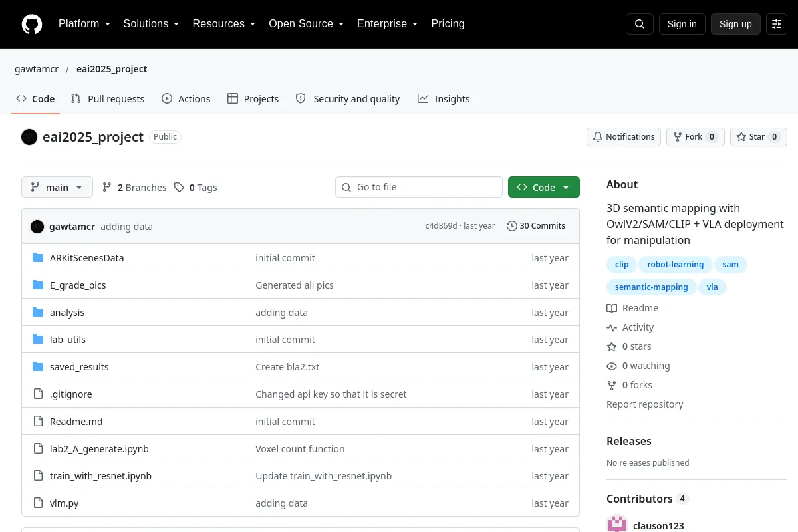Open commit hash c4d869d

(442, 226)
